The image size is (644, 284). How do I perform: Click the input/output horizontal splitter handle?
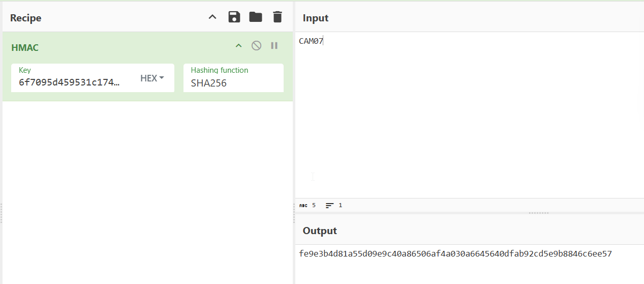point(539,213)
